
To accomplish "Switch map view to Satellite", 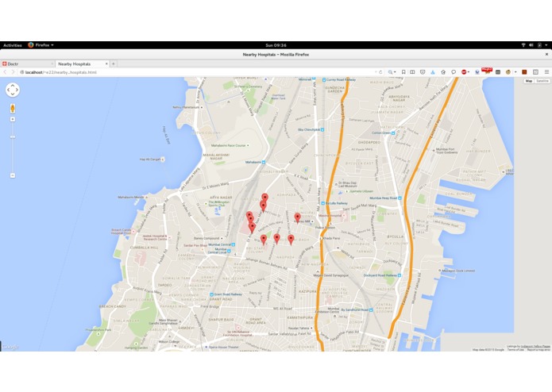I will 542,81.
